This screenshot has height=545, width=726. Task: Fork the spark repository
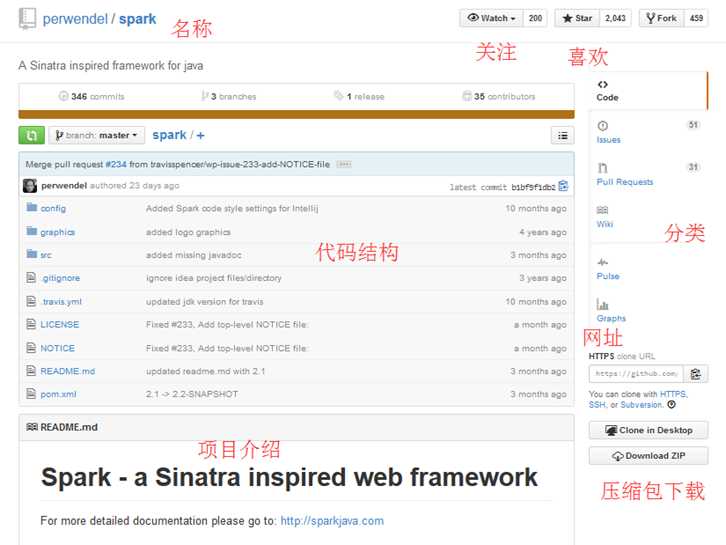click(661, 18)
